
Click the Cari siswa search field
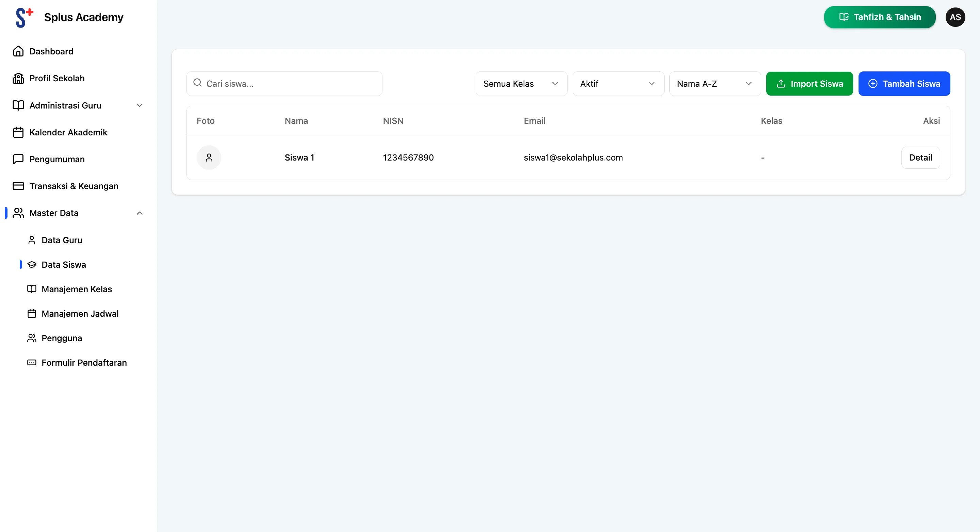coord(284,83)
